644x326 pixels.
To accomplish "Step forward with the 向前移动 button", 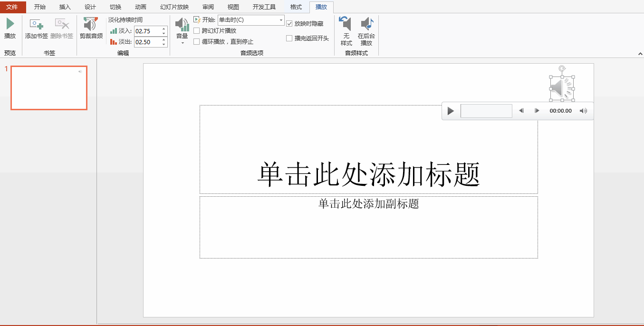I will (x=537, y=110).
